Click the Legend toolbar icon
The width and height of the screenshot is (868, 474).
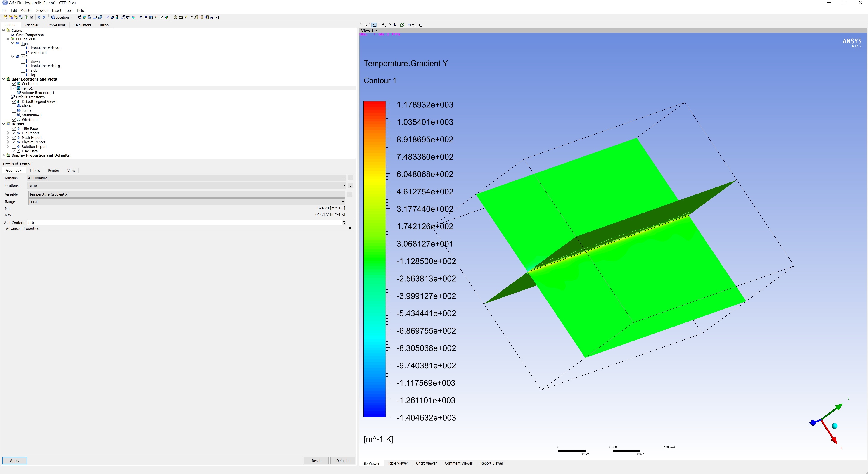pos(118,17)
